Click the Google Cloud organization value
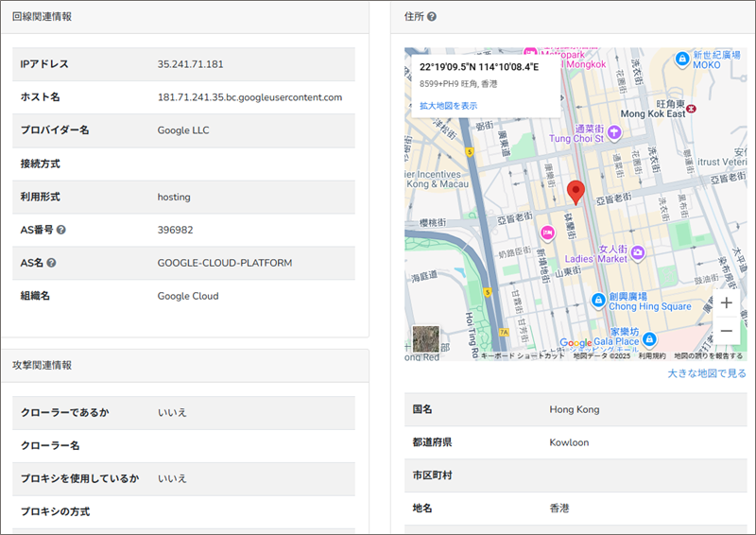Image resolution: width=756 pixels, height=535 pixels. pos(188,296)
